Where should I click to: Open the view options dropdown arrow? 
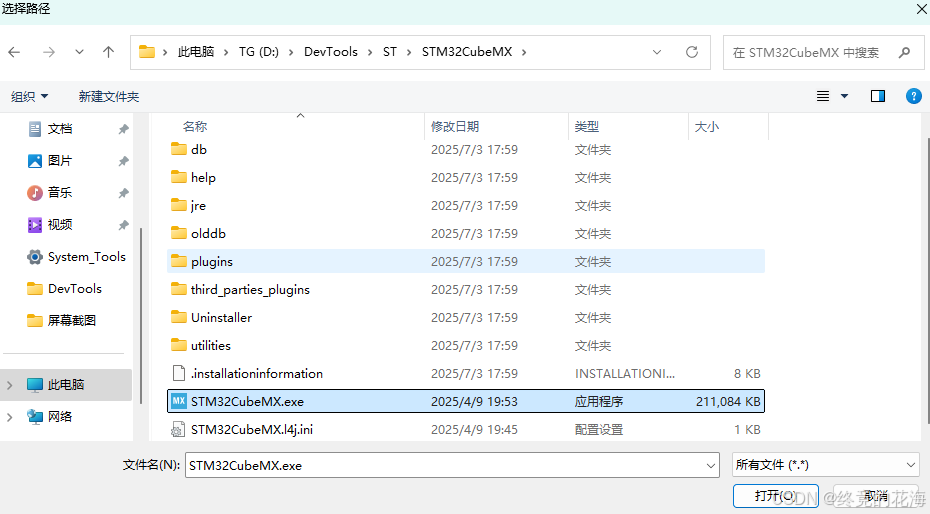[x=844, y=96]
